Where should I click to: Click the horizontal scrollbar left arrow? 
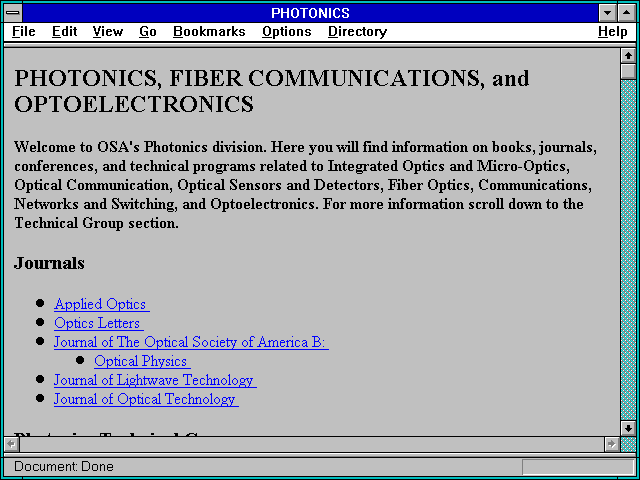tap(11, 444)
